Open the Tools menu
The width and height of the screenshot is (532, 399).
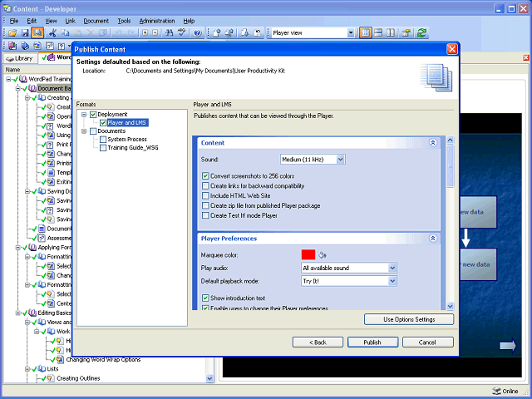124,21
